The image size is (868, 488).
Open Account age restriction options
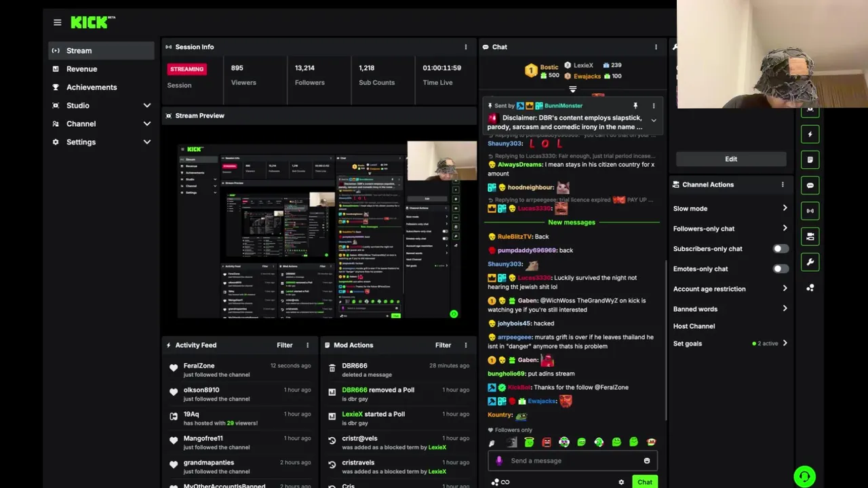[x=785, y=289]
